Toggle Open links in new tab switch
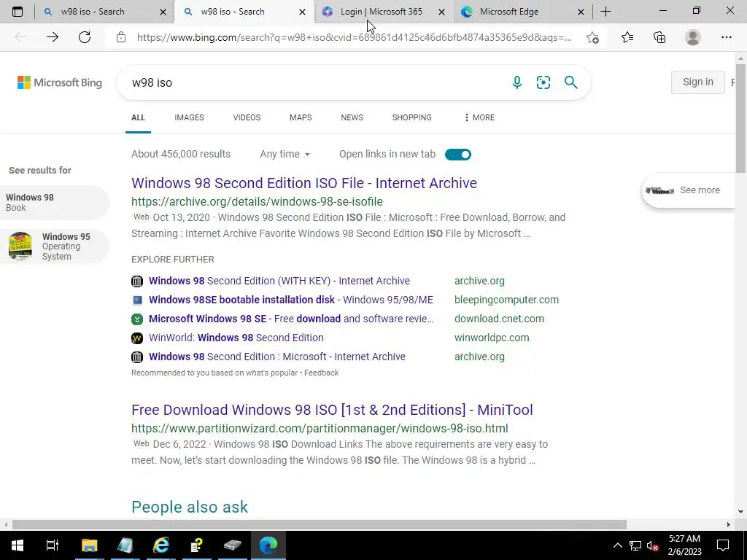Screen dimensions: 747x560 [x=458, y=155]
